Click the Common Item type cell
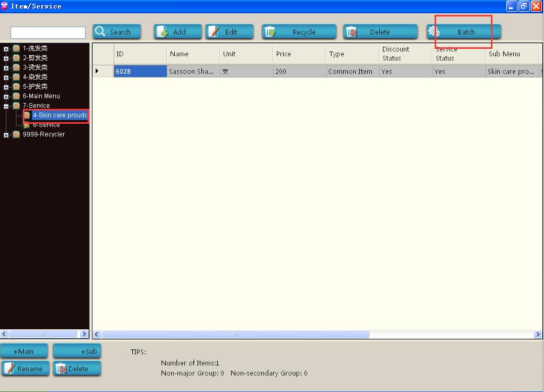 coord(353,71)
